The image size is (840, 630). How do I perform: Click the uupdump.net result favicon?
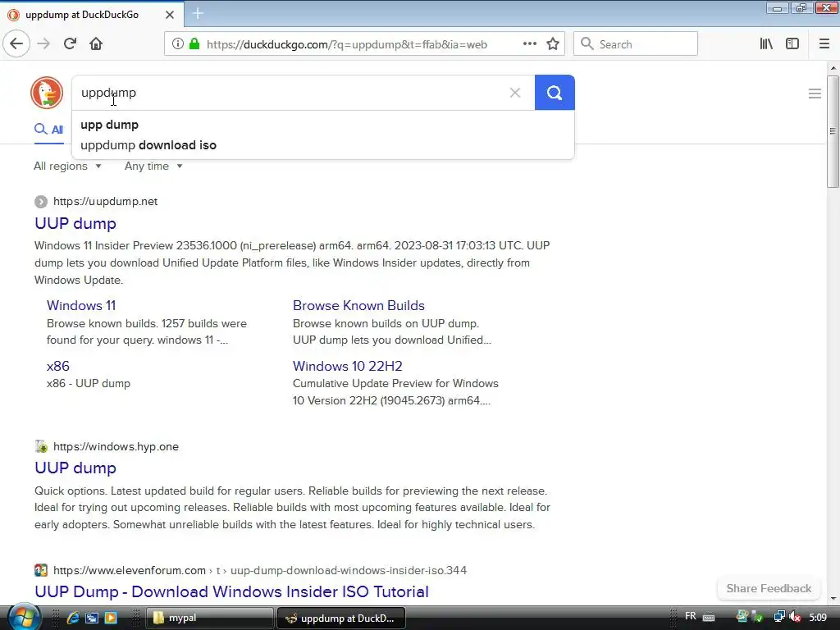point(41,202)
